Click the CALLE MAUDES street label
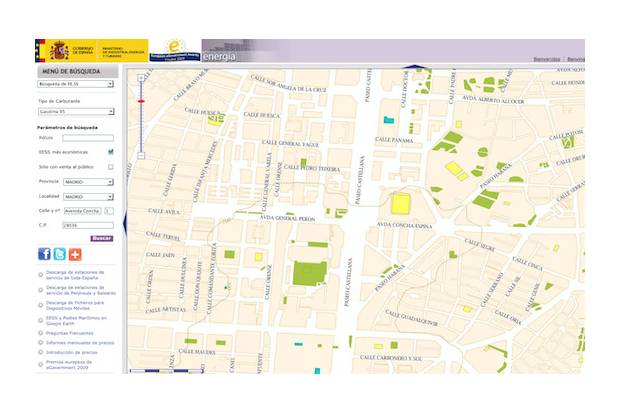The image size is (620, 413). tap(197, 351)
